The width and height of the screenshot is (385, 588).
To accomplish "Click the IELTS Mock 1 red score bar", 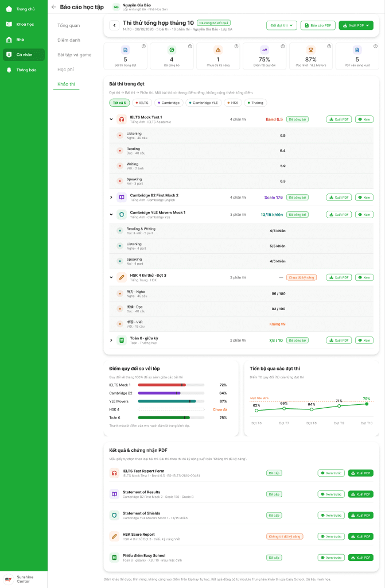I will pos(162,385).
